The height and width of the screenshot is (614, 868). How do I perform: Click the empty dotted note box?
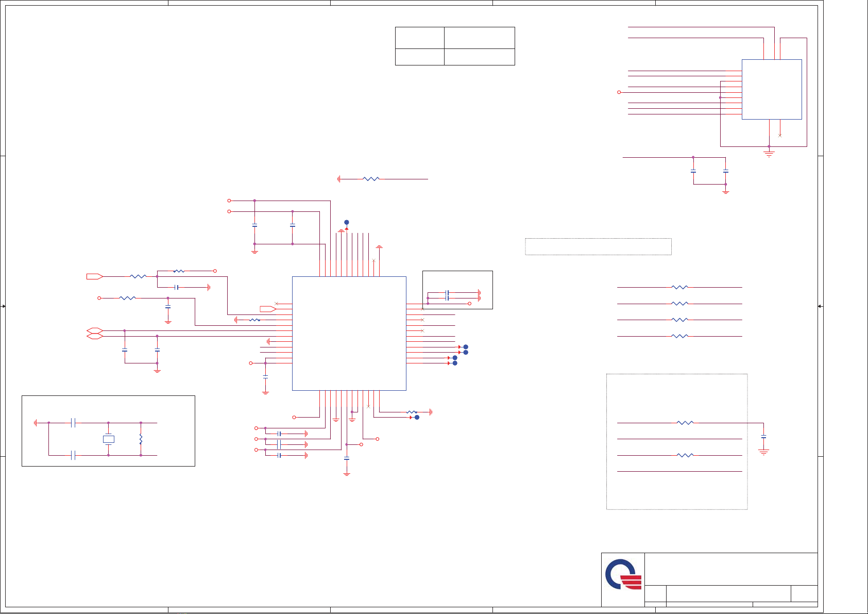598,246
